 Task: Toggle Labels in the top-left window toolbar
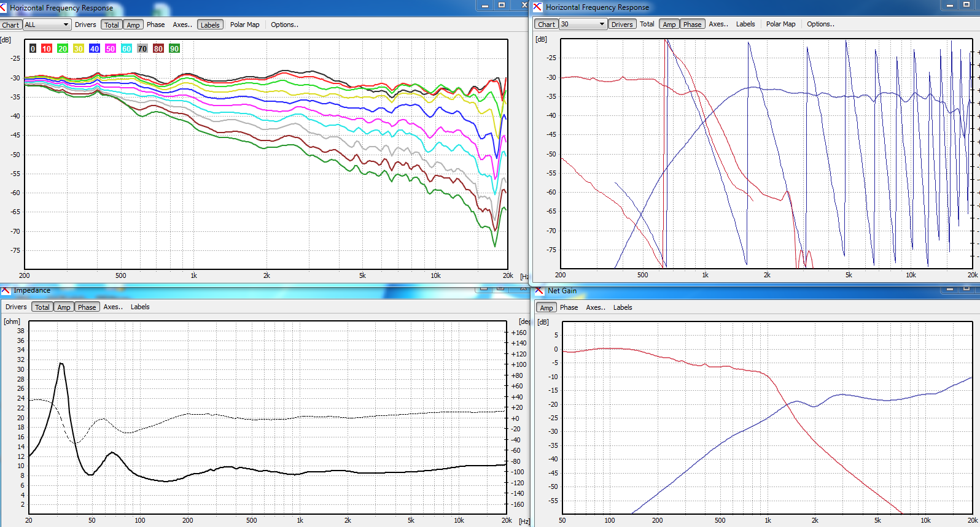point(210,25)
